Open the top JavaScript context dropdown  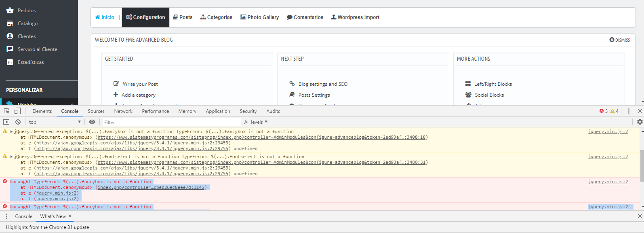click(x=54, y=122)
